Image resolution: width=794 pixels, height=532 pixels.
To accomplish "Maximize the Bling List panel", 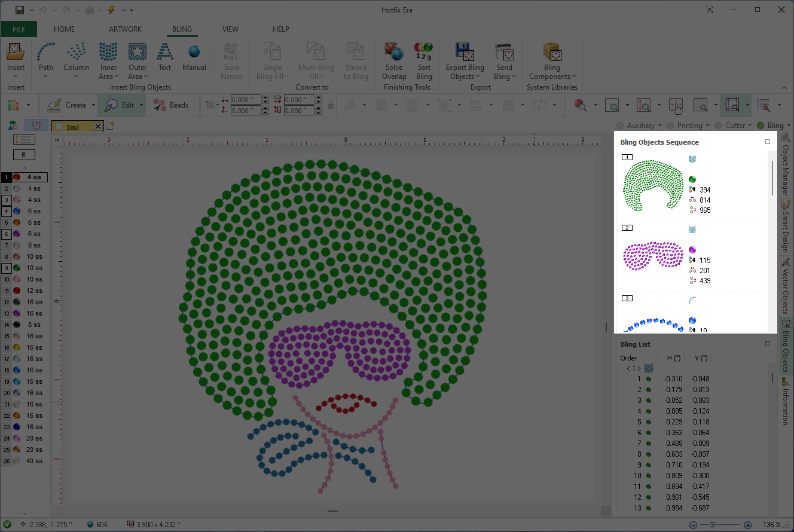I will 768,344.
